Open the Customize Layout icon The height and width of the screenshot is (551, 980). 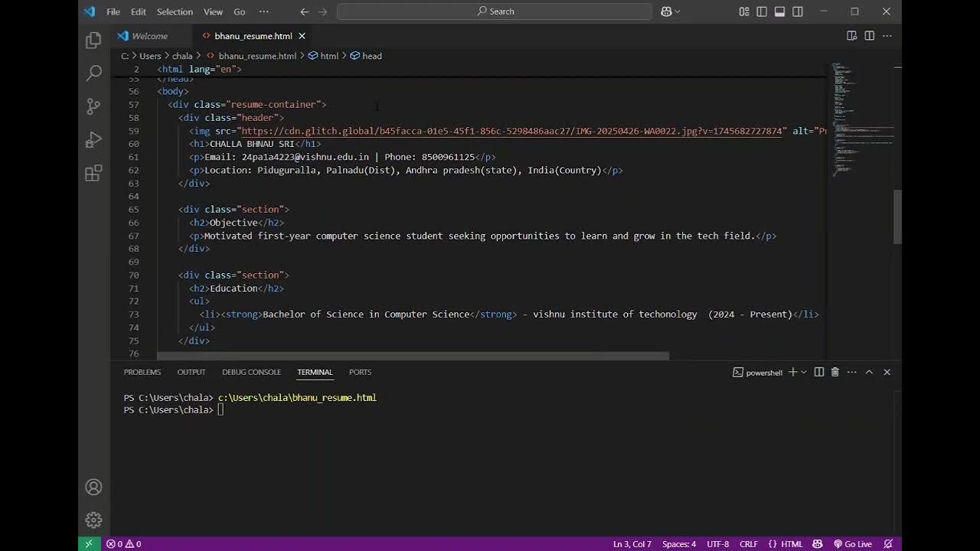tap(744, 11)
